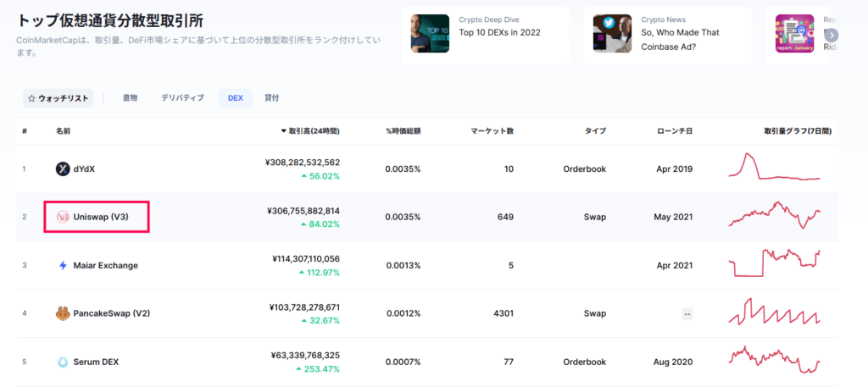Click the Coinbase Ad article thumbnail
The image size is (868, 387).
point(612,34)
